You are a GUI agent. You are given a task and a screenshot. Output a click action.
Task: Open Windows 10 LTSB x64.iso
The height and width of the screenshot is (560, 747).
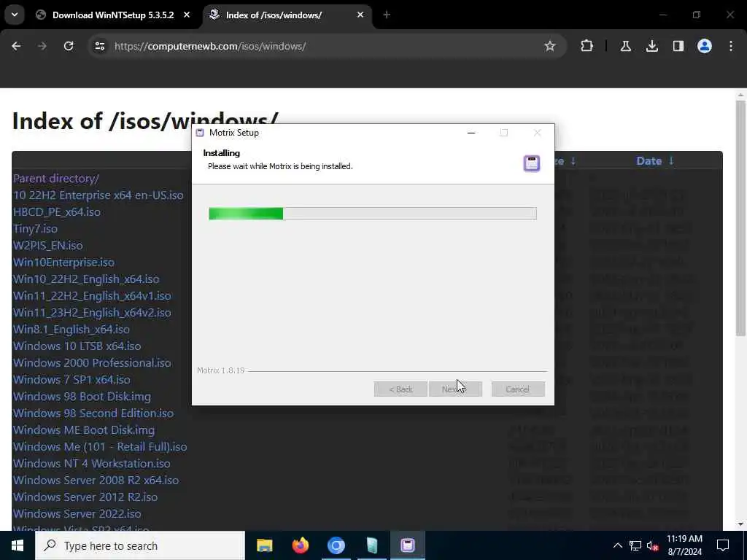[x=77, y=346]
